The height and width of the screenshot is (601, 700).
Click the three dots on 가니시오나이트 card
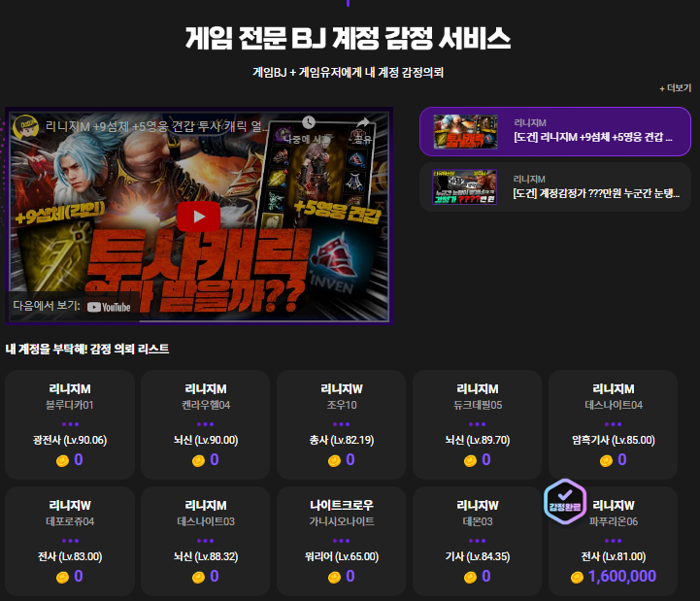[342, 541]
